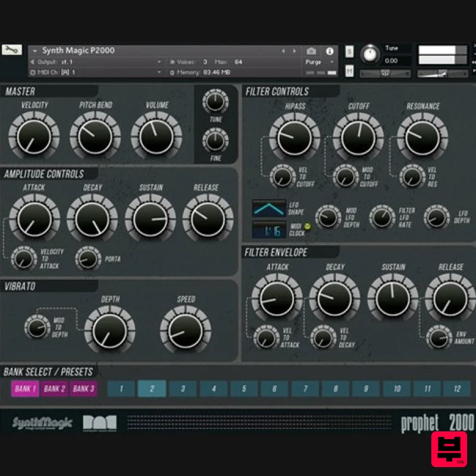The width and height of the screenshot is (476, 476).
Task: Click the Amplitude Decay knob
Action: [x=92, y=219]
